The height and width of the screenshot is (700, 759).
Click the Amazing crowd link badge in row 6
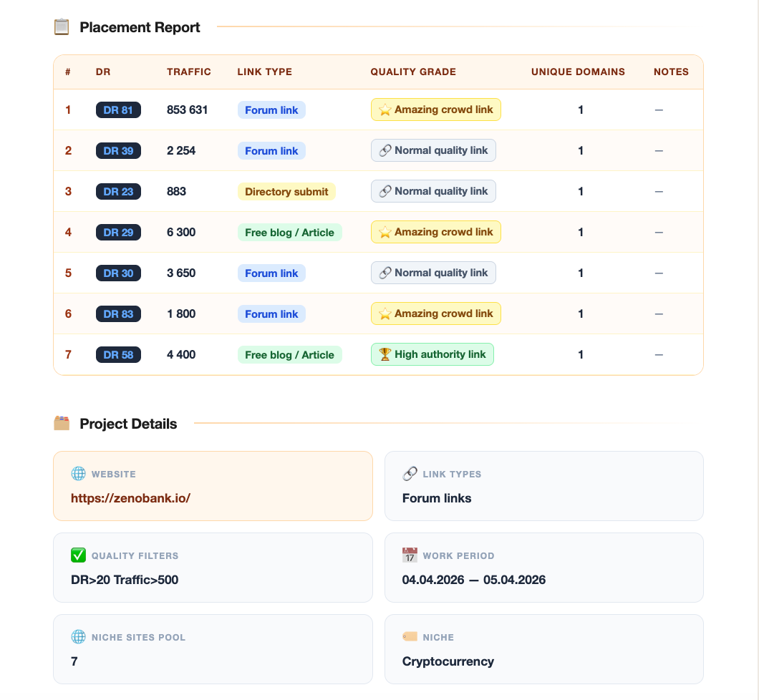point(435,313)
